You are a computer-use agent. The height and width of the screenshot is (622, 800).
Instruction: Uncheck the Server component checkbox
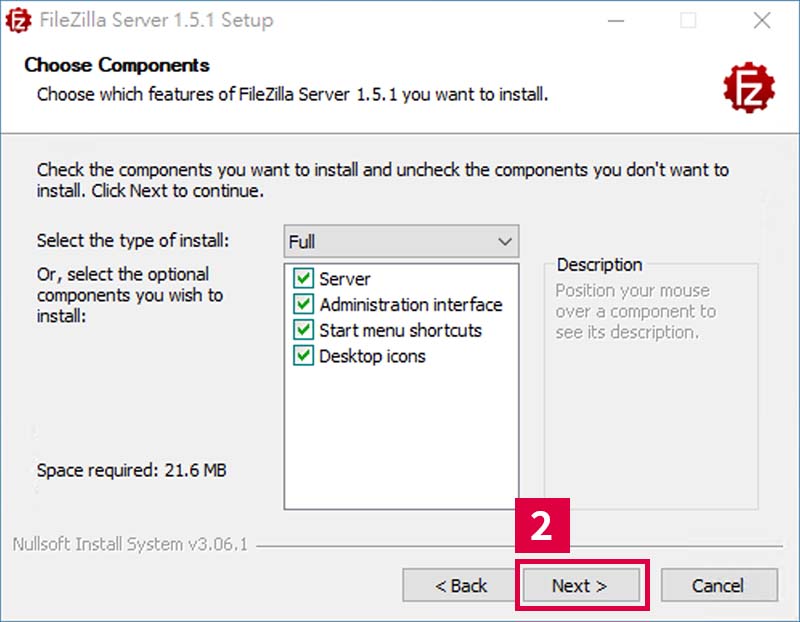point(303,279)
